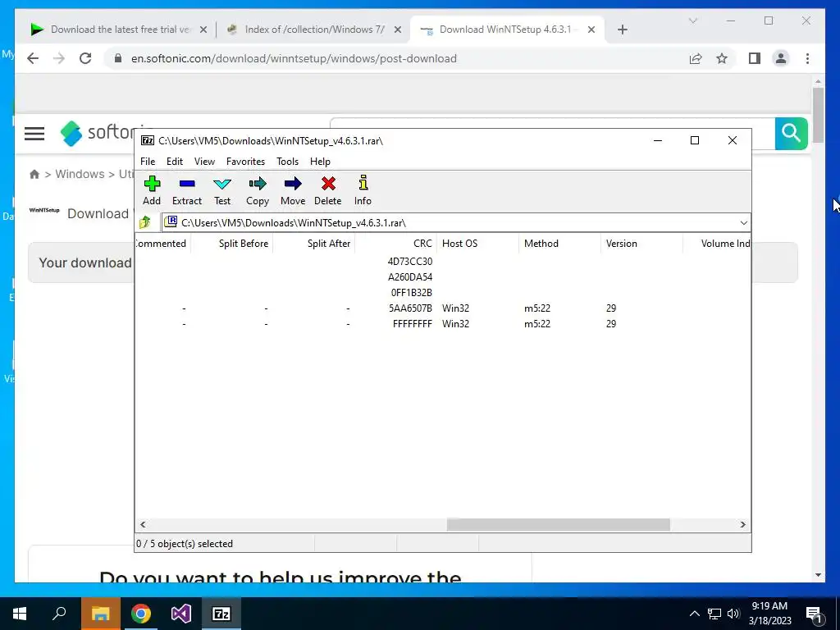Image resolution: width=840 pixels, height=630 pixels.
Task: Click the horizontal scrollbar's right arrow
Action: pyautogui.click(x=742, y=524)
